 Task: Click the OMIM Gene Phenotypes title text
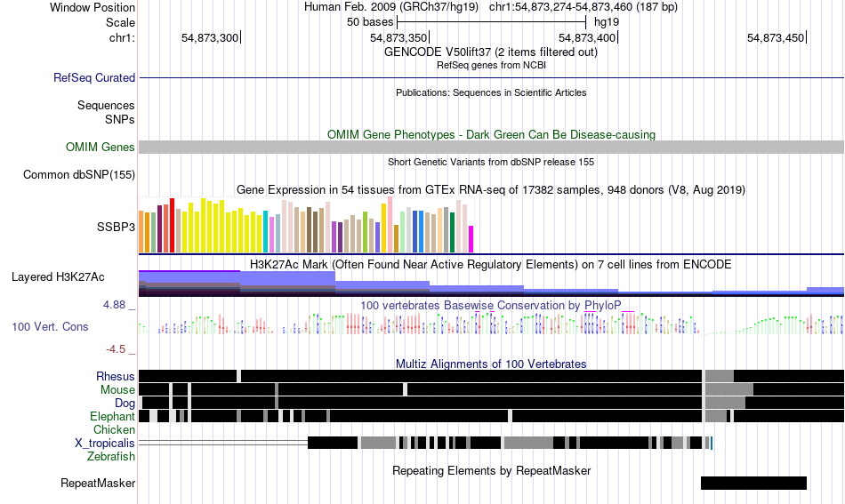491,134
